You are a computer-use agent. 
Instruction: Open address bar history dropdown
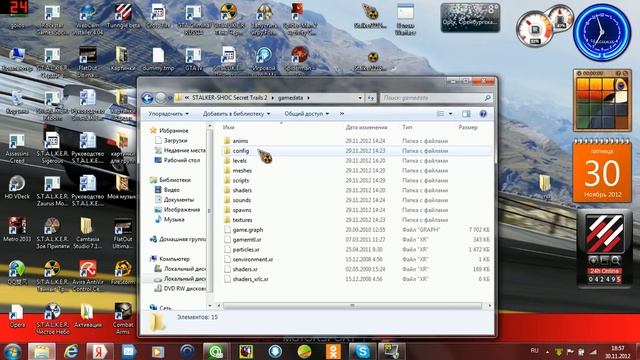[360, 98]
